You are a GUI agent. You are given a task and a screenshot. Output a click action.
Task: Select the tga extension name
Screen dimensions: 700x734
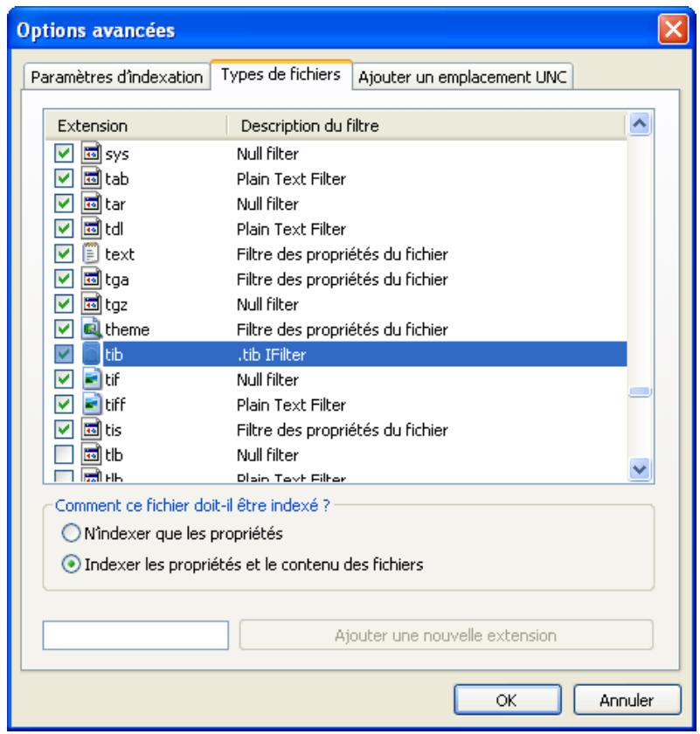(x=117, y=280)
